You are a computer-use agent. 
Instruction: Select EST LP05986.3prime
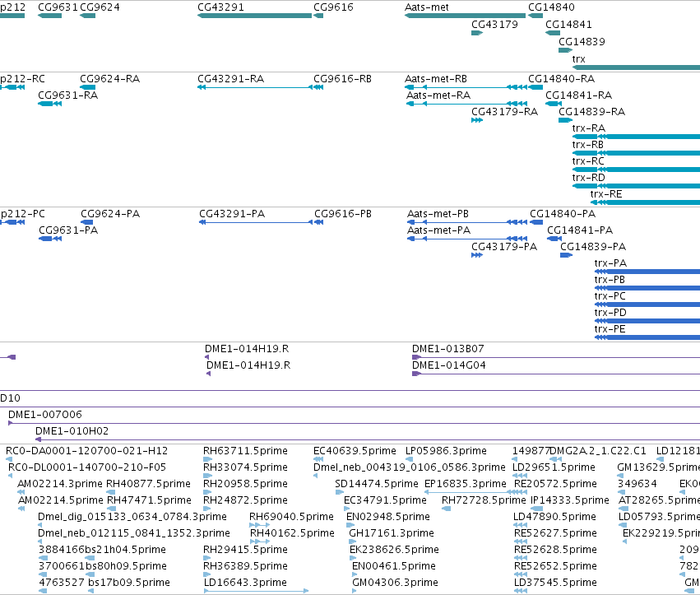446,451
